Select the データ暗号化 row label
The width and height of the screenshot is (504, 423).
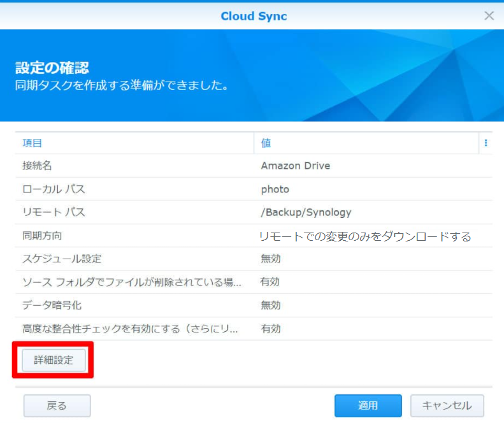pos(52,305)
